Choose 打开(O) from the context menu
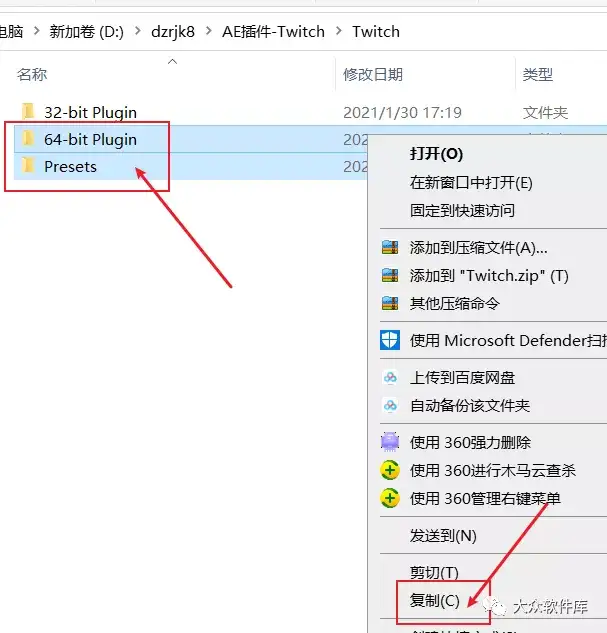Image resolution: width=607 pixels, height=633 pixels. tap(436, 154)
